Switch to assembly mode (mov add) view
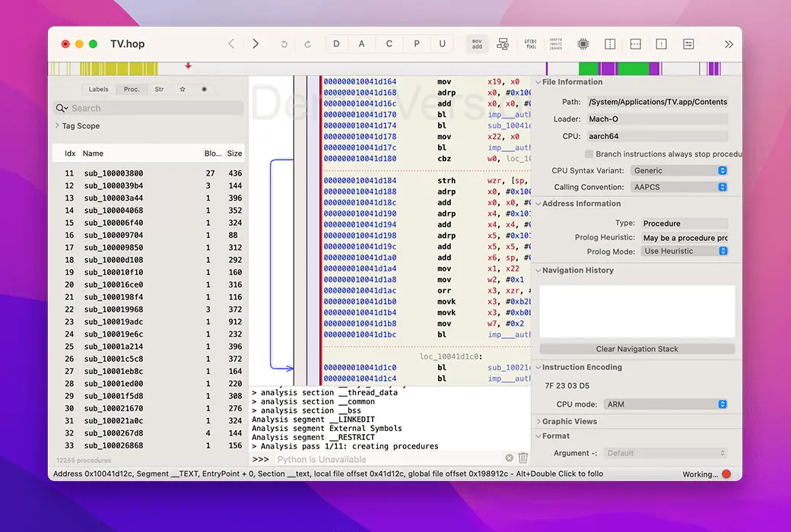 coord(477,44)
